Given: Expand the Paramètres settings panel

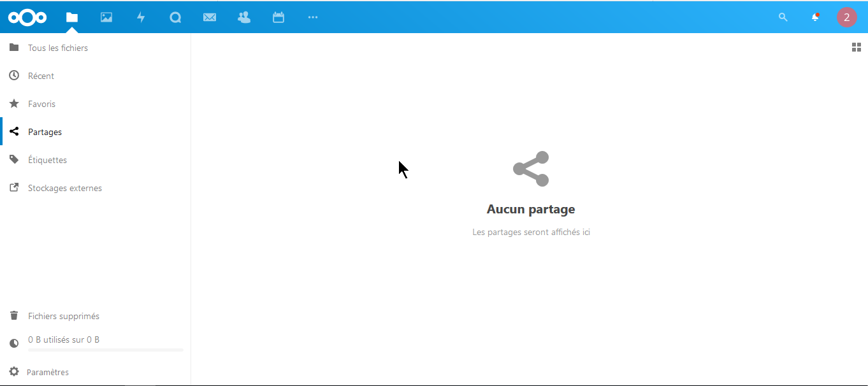Looking at the screenshot, I should 47,372.
